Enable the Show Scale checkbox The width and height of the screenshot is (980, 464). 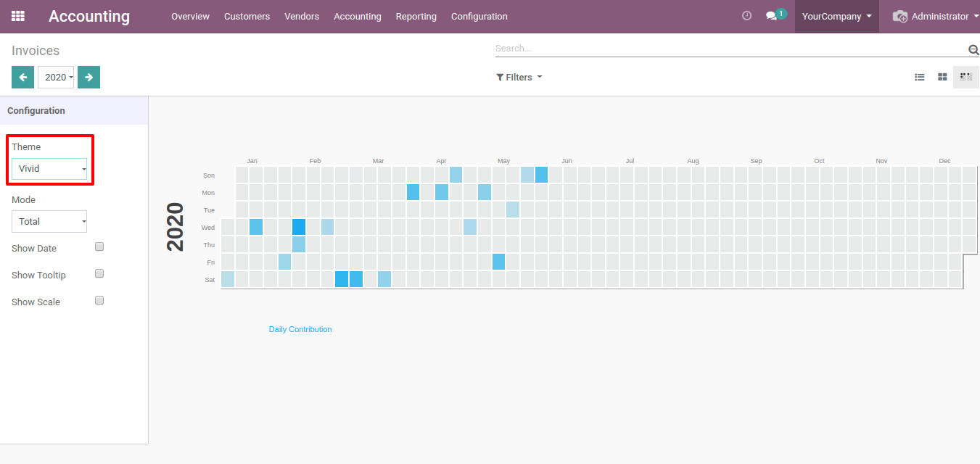click(x=99, y=300)
